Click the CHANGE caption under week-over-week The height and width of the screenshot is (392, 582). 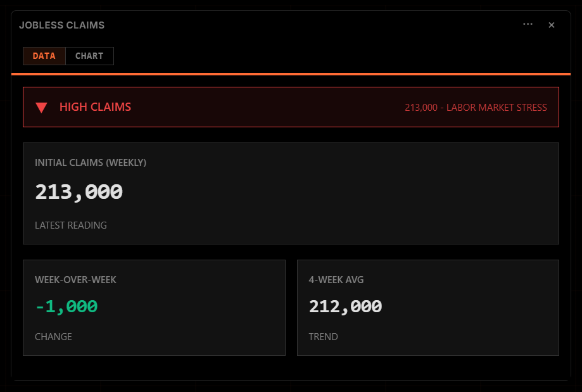[53, 337]
